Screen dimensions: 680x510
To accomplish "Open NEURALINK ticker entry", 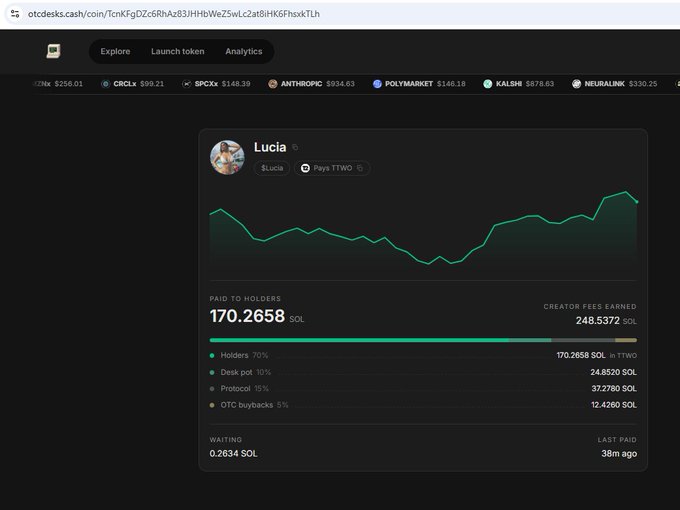I will point(615,84).
